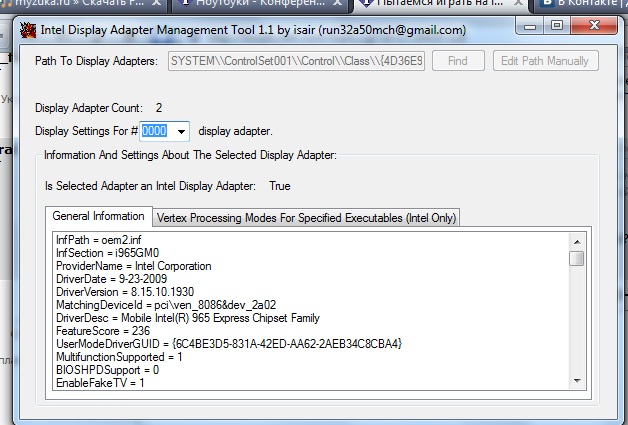628x425 pixels.
Task: Open the Vertex Processing Modes tab
Action: (306, 218)
